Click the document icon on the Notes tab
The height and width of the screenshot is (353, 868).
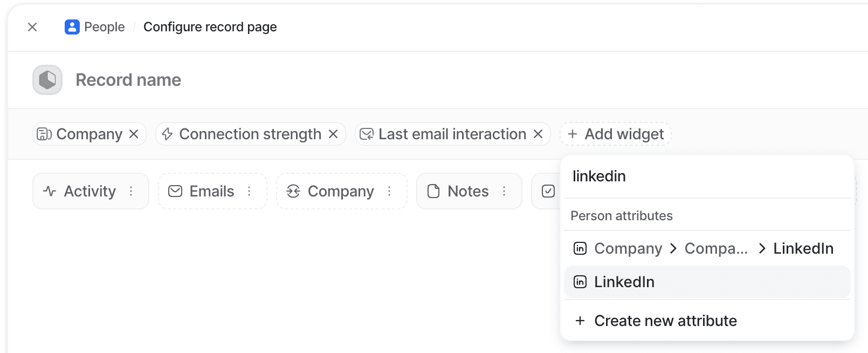pos(432,191)
